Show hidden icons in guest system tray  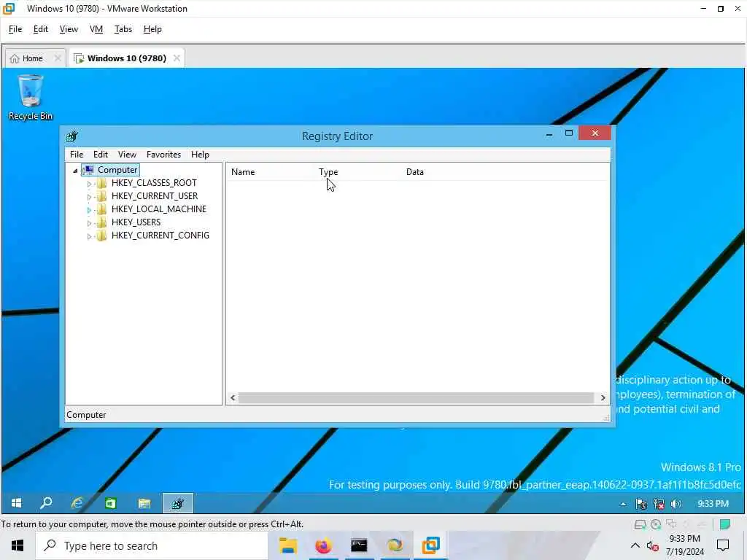(x=623, y=504)
